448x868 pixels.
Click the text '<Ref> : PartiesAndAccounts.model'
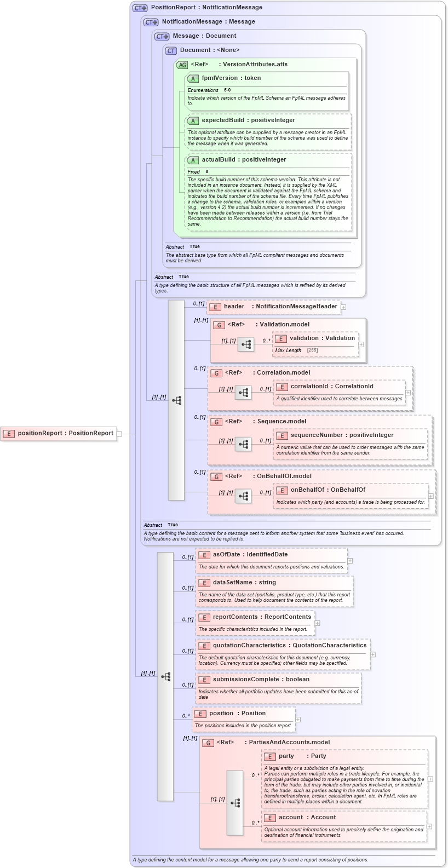273,743
